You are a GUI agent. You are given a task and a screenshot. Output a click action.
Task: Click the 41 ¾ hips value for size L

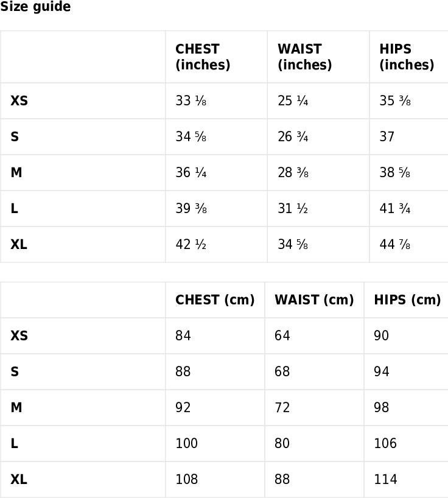[x=394, y=208]
